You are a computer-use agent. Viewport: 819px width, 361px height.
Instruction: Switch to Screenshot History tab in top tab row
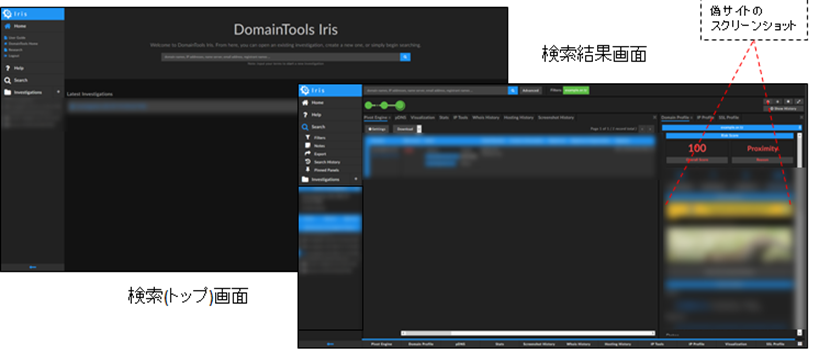point(556,118)
